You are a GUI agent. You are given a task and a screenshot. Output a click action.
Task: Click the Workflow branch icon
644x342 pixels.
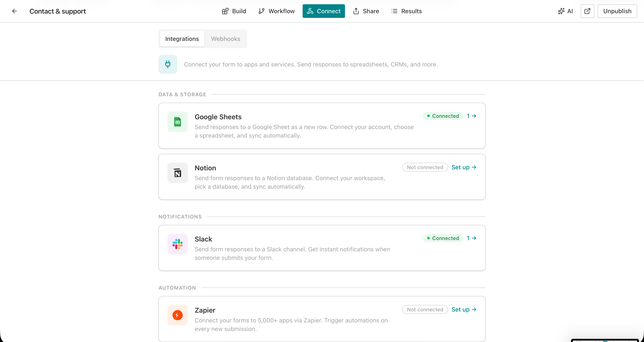[262, 11]
